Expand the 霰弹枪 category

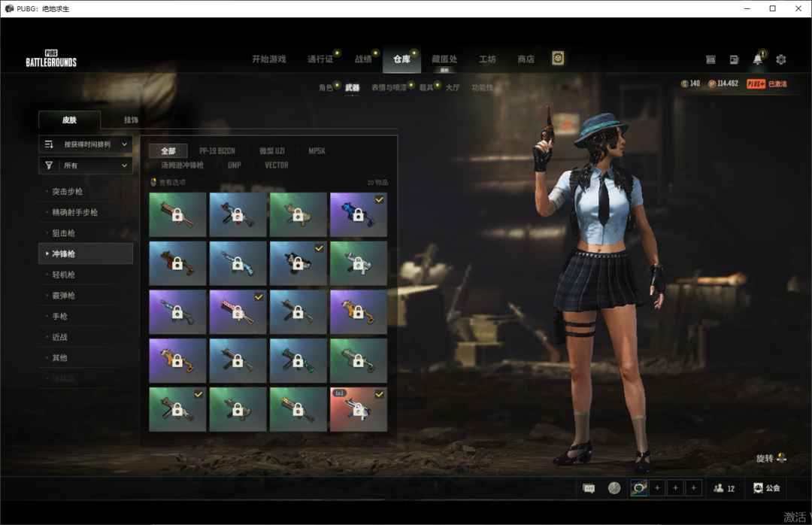tap(86, 295)
